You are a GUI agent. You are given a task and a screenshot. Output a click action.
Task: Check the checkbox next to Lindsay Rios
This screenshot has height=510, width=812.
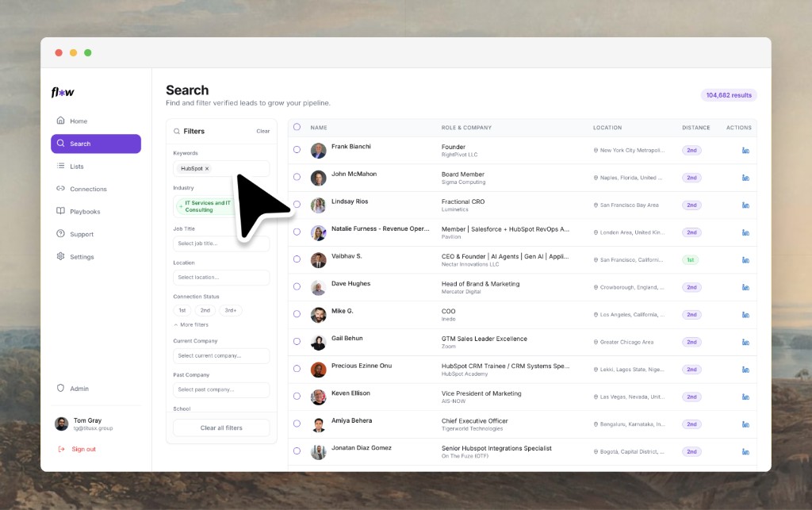pyautogui.click(x=297, y=205)
